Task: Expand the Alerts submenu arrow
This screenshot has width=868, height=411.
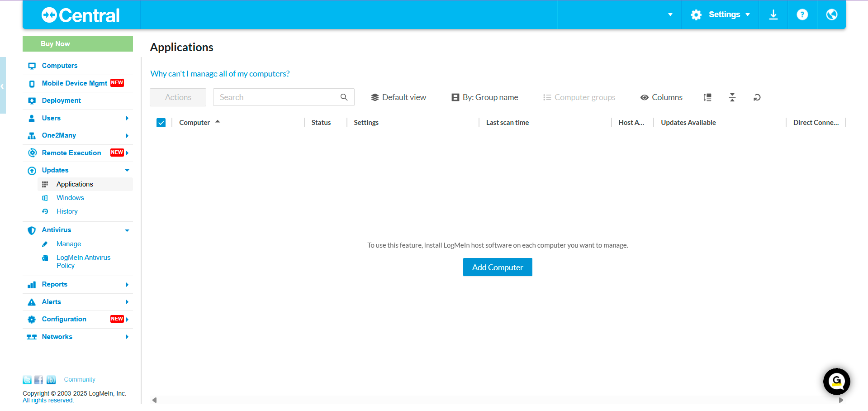Action: pos(127,302)
